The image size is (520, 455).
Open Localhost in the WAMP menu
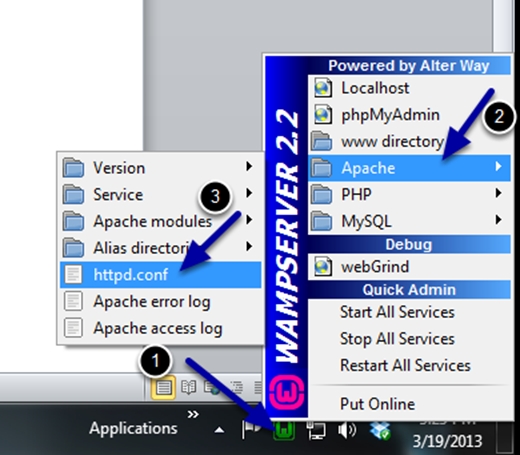tap(409, 88)
